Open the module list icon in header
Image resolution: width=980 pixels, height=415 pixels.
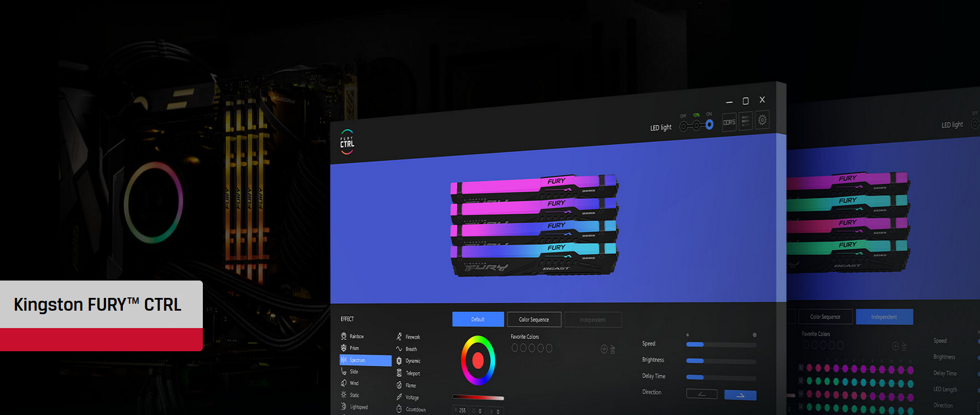tap(746, 121)
